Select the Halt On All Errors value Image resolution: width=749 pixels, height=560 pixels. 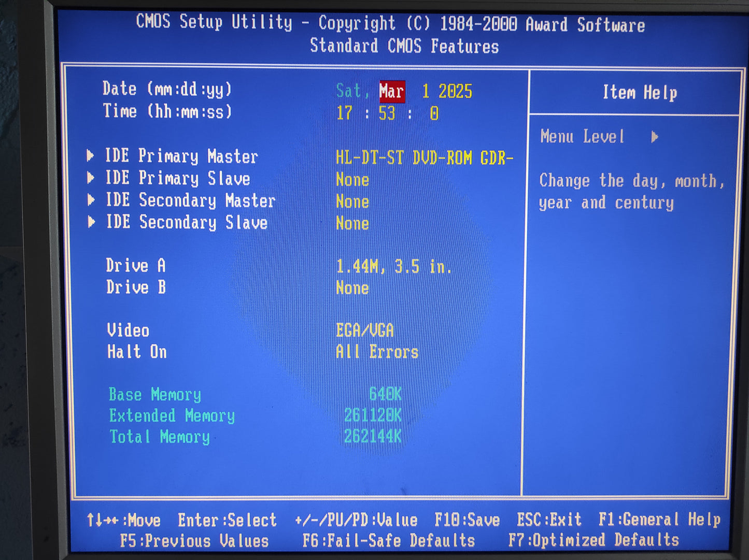coord(377,352)
